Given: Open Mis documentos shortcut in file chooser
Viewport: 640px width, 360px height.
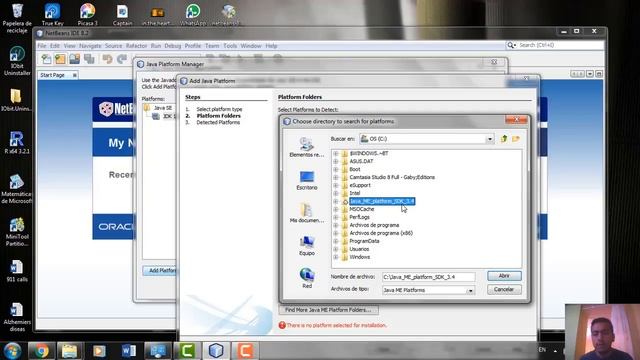Looking at the screenshot, I should point(307,213).
